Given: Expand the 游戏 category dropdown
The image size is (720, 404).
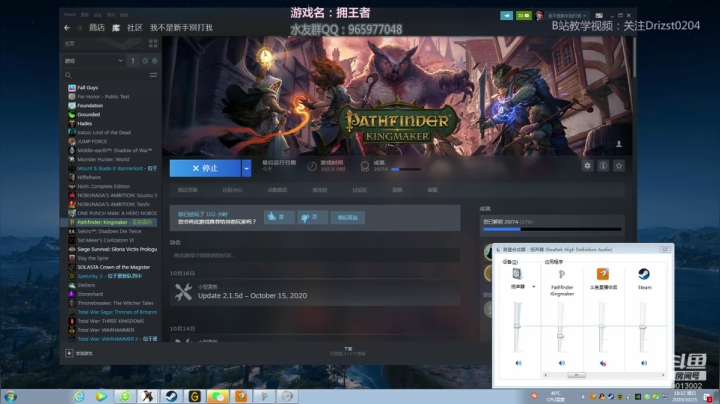Looking at the screenshot, I should click(x=94, y=61).
